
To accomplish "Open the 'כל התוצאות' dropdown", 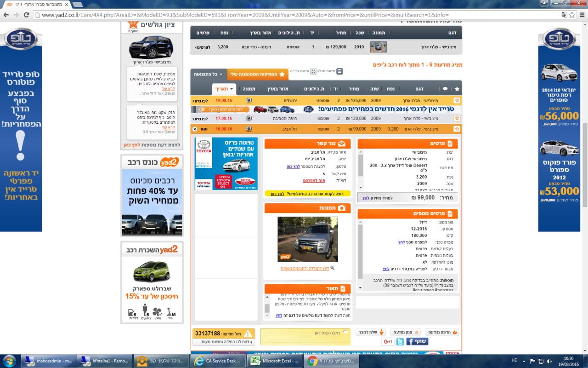I will click(x=208, y=74).
